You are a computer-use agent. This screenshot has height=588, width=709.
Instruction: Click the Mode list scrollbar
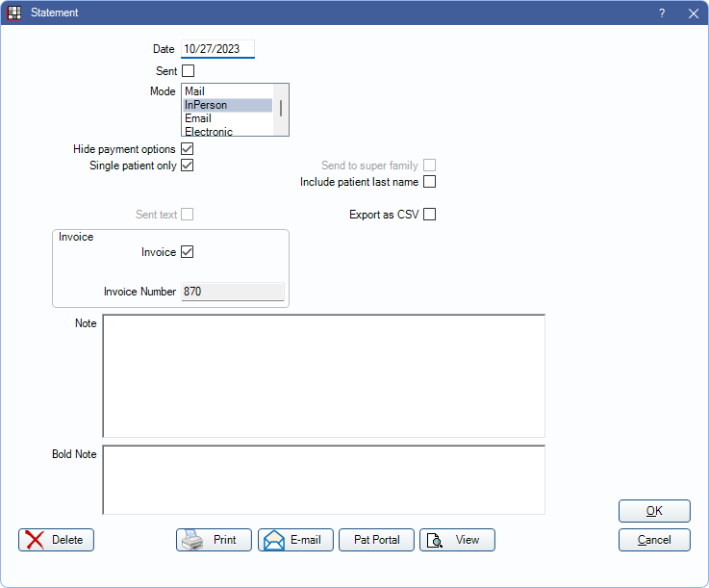point(281,109)
